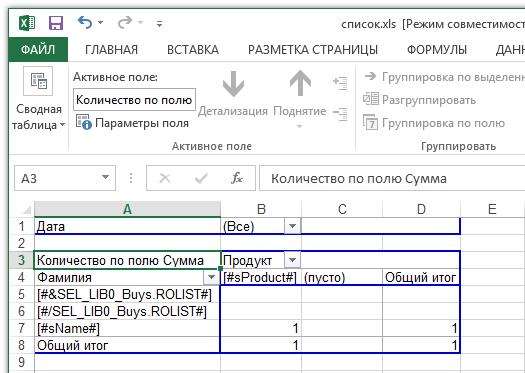Click the Select All corner triangle

[27, 210]
